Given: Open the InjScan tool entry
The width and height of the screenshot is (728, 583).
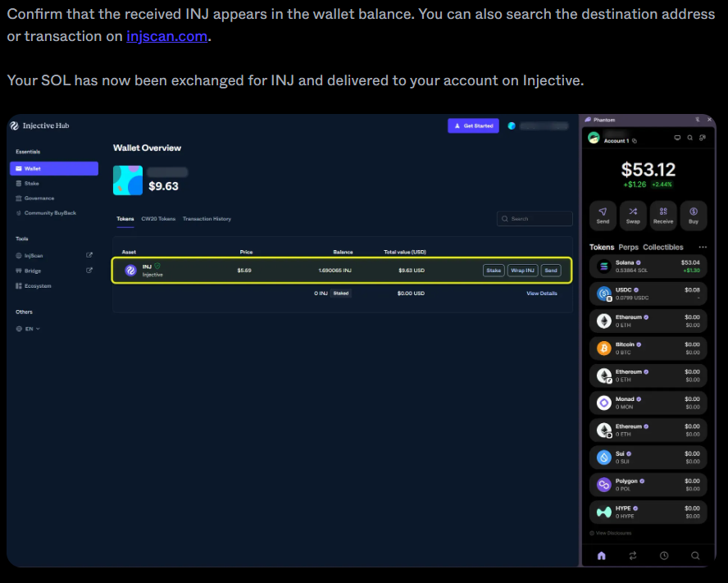Looking at the screenshot, I should (30, 256).
